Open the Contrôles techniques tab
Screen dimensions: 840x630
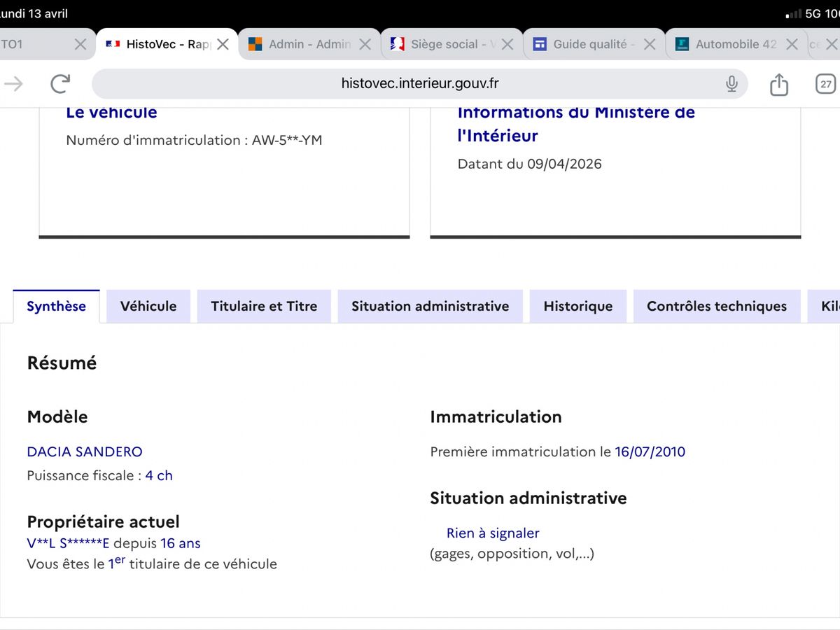click(x=717, y=306)
